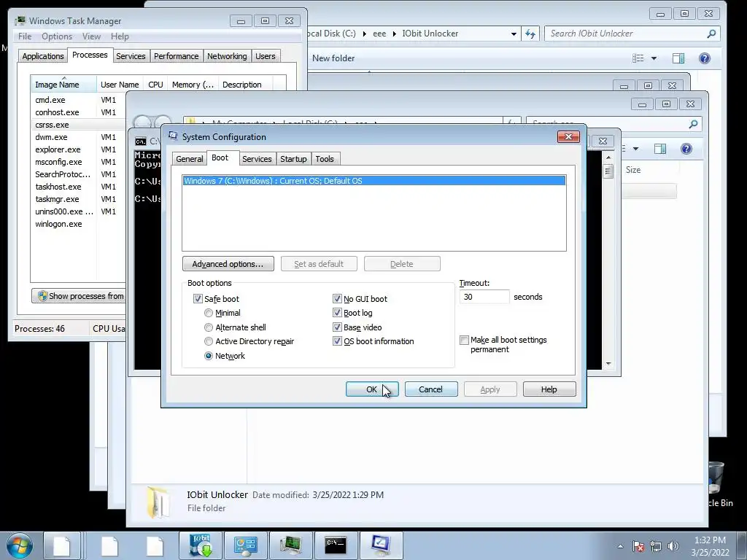
Task: Click the clock showing 1:32 PM
Action: tap(710, 540)
